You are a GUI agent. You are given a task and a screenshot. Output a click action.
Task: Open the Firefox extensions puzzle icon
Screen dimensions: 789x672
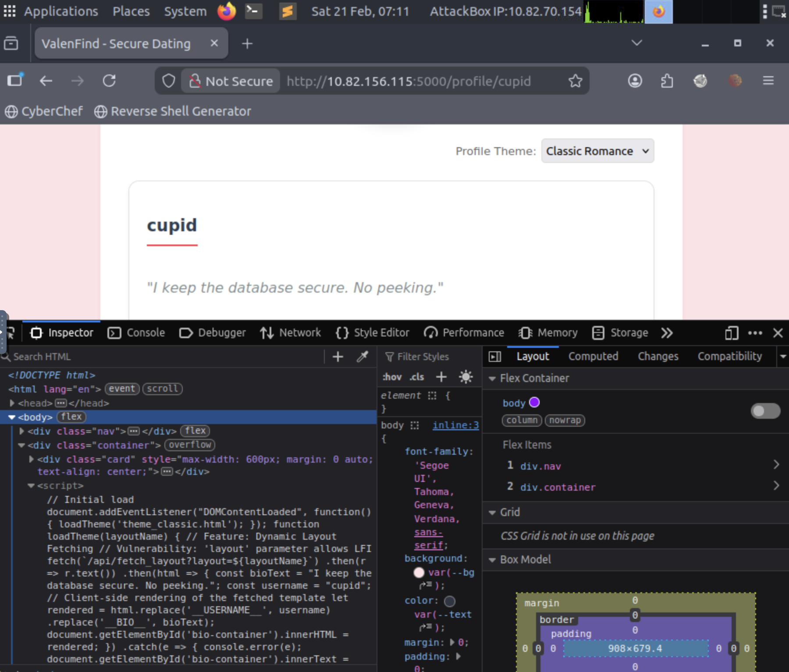[x=667, y=81]
